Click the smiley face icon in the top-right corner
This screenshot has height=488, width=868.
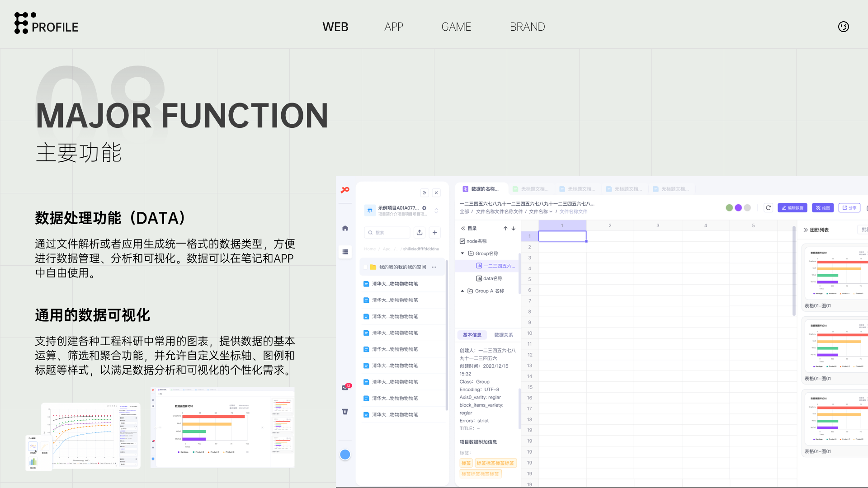tap(843, 27)
